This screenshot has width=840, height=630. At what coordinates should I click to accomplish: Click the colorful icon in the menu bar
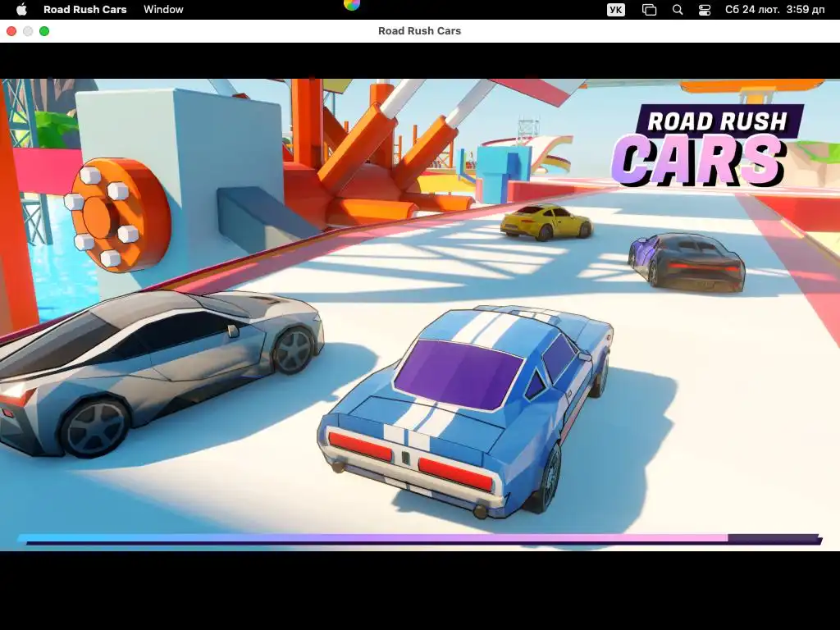click(x=351, y=6)
